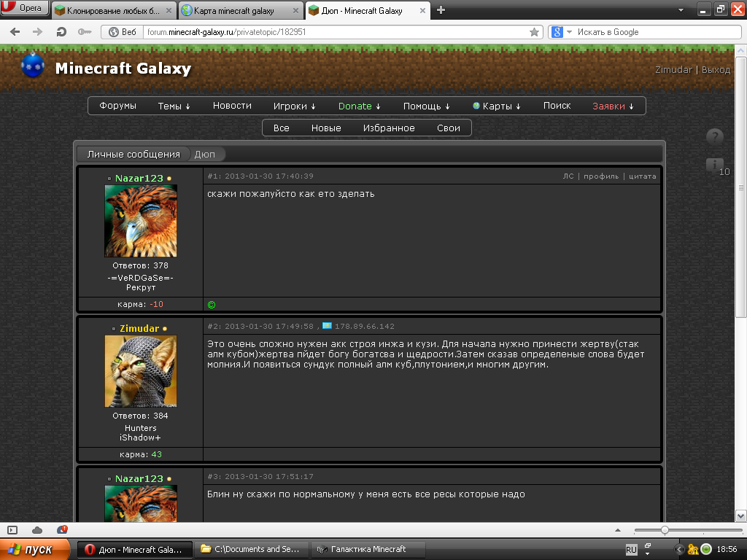Click the Kazakhstan flag icon near IP address
This screenshot has width=747, height=560.
tap(328, 326)
